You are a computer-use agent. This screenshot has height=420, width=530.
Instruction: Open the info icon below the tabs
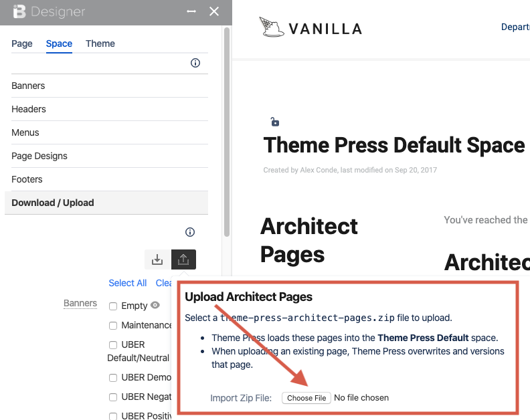pyautogui.click(x=195, y=63)
